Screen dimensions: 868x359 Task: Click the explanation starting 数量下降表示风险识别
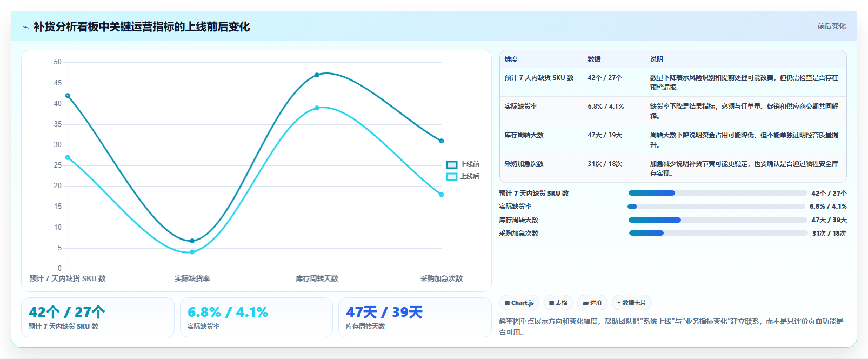tap(744, 83)
